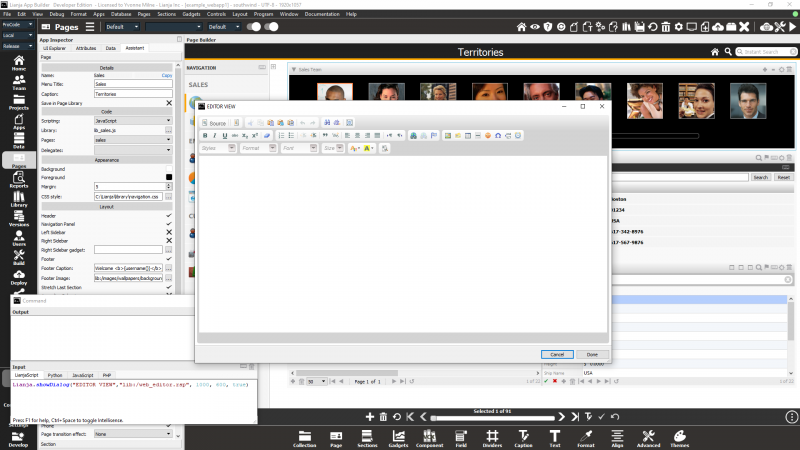Insert a numbered list in the editor

(x=281, y=136)
